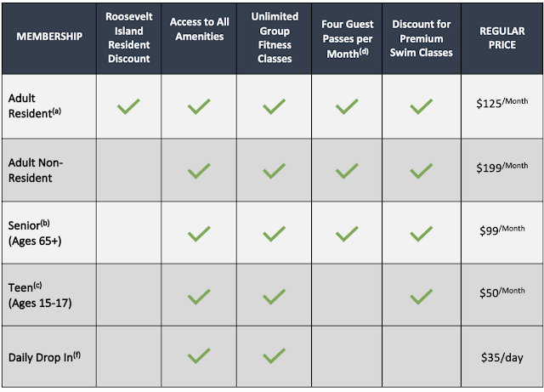Click Adult Non-Resident fitness classes checkmark
The height and width of the screenshot is (392, 544).
click(274, 171)
